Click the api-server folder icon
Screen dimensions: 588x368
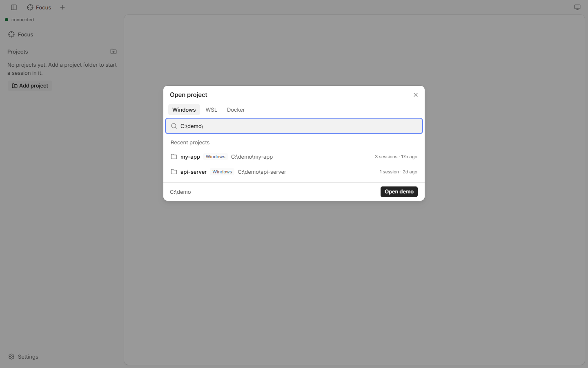coord(174,172)
